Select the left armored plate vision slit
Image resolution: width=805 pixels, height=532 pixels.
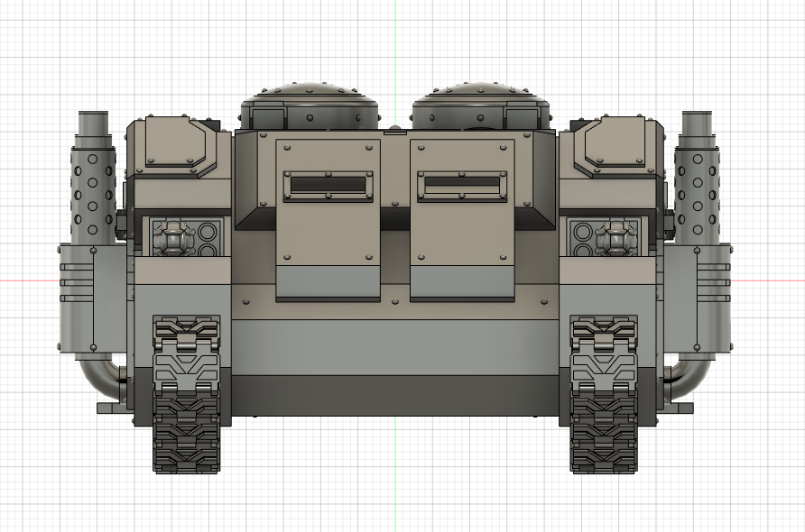pos(328,184)
